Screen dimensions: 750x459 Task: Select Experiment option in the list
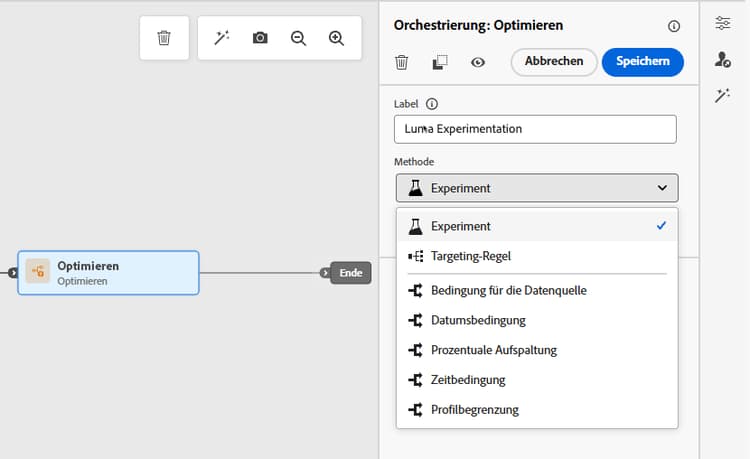(537, 226)
